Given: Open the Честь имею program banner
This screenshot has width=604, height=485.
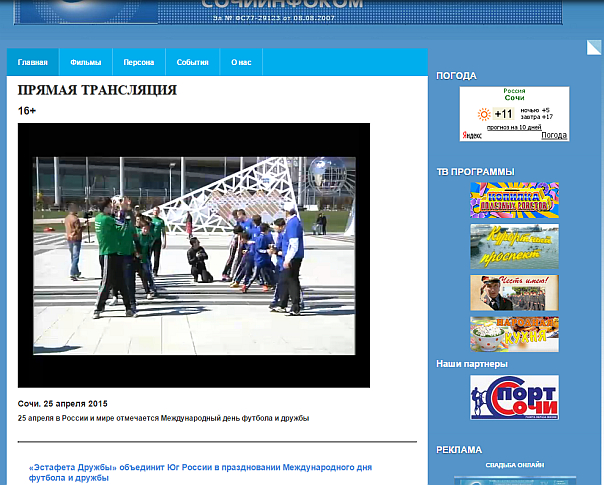Looking at the screenshot, I should (514, 292).
